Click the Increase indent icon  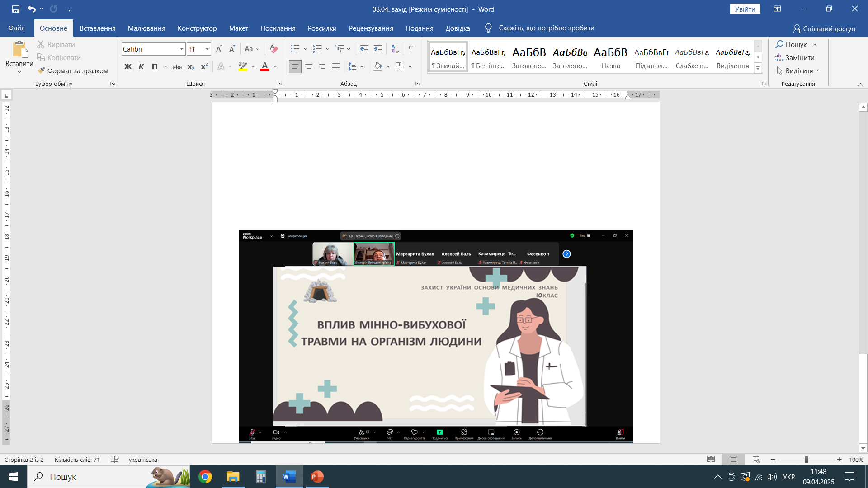(378, 49)
